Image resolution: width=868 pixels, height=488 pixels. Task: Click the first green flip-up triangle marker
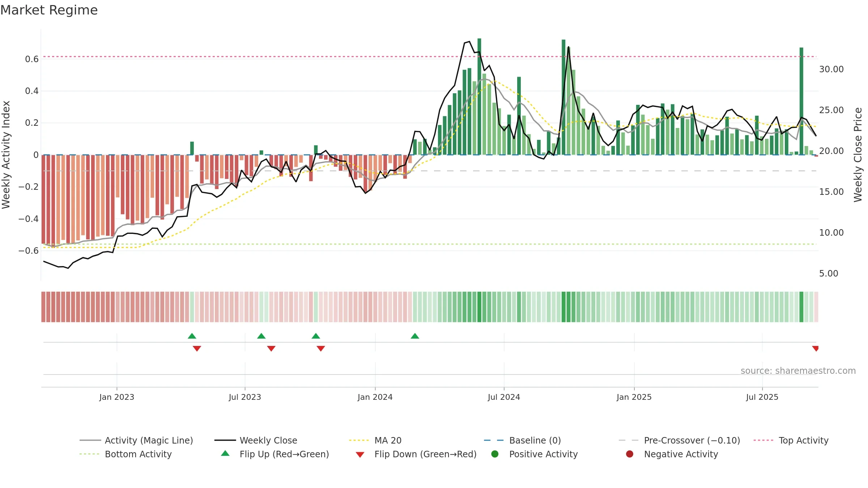[192, 336]
